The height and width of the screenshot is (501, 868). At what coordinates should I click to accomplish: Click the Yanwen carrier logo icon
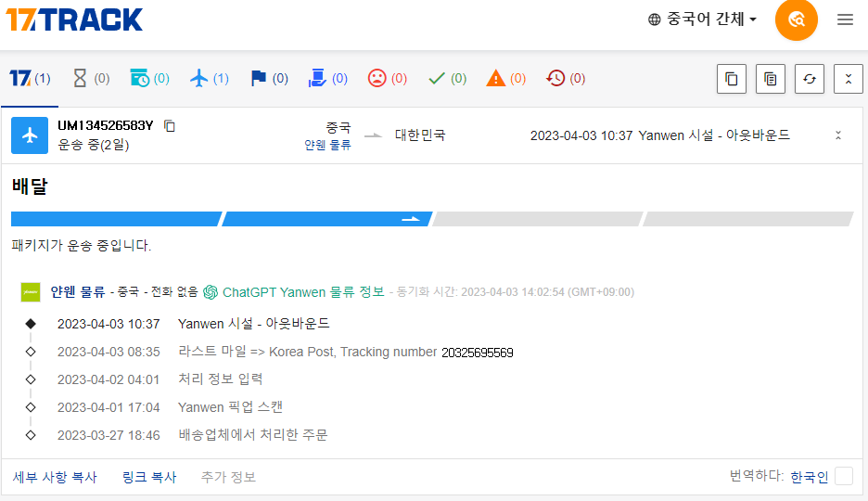click(31, 291)
